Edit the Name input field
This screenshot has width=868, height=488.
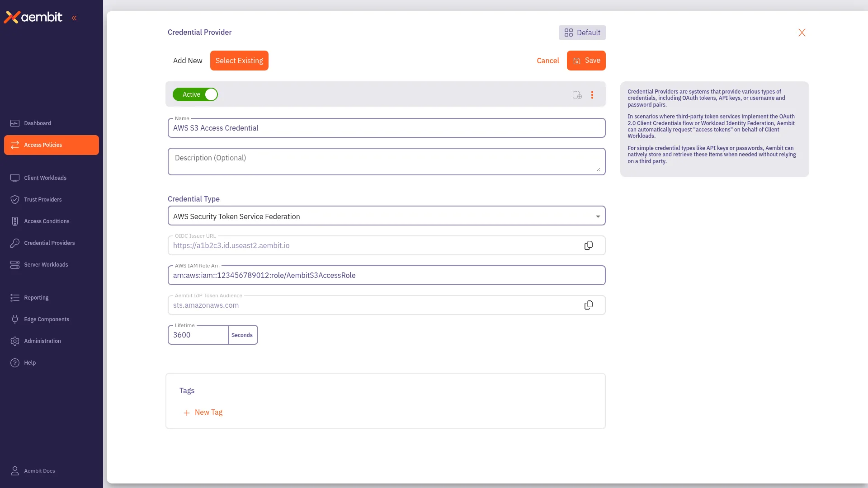pyautogui.click(x=387, y=128)
